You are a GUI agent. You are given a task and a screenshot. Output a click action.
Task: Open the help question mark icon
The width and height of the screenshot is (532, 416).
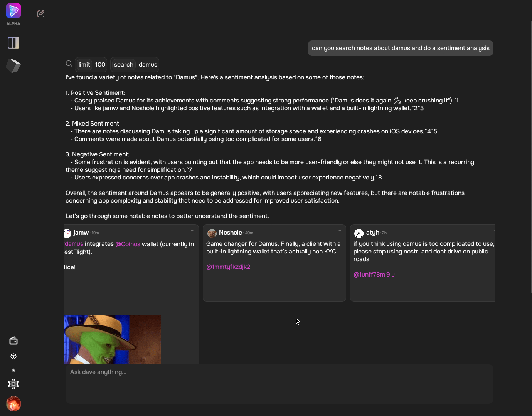(x=13, y=356)
